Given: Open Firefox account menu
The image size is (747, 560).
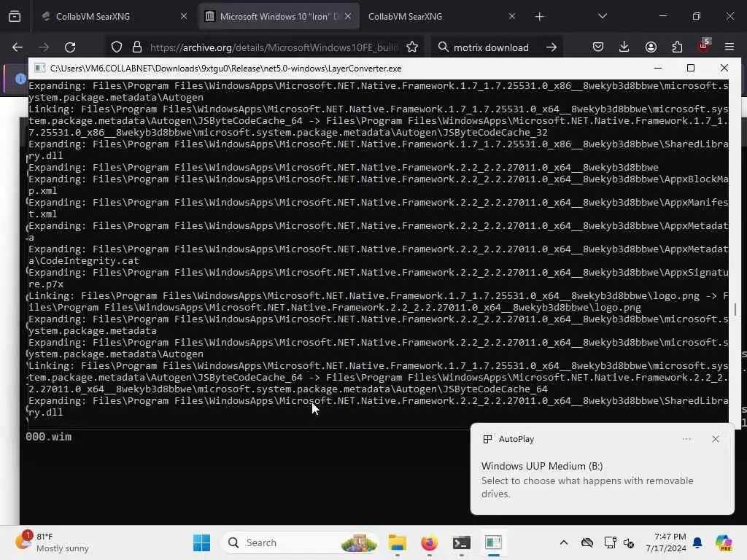Looking at the screenshot, I should [651, 47].
